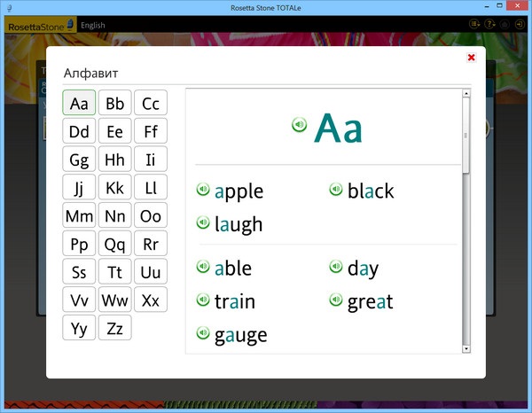Click the word 'great'
The width and height of the screenshot is (532, 413).
370,302
